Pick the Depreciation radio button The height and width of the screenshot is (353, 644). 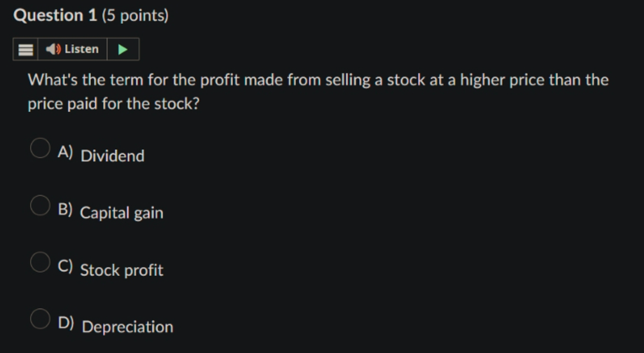(41, 319)
